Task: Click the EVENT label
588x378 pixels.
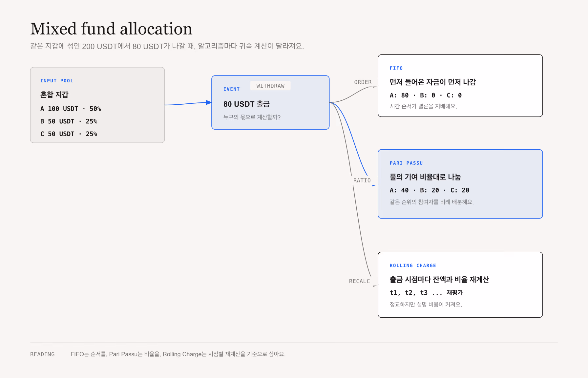Action: 232,89
